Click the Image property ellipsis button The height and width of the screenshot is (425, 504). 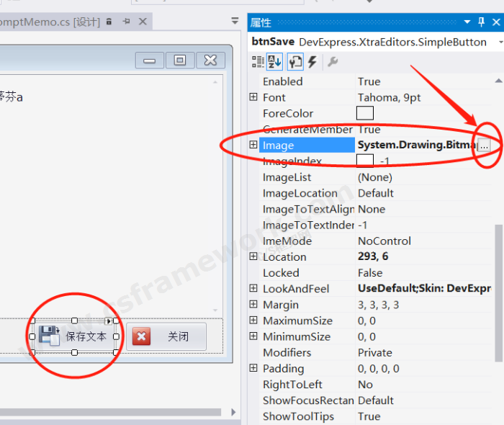[484, 146]
